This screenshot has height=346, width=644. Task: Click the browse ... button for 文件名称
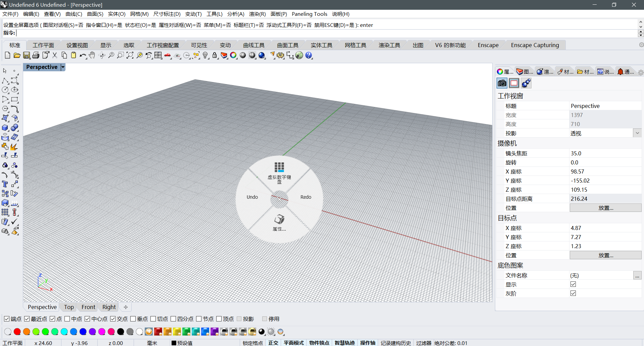[637, 275]
